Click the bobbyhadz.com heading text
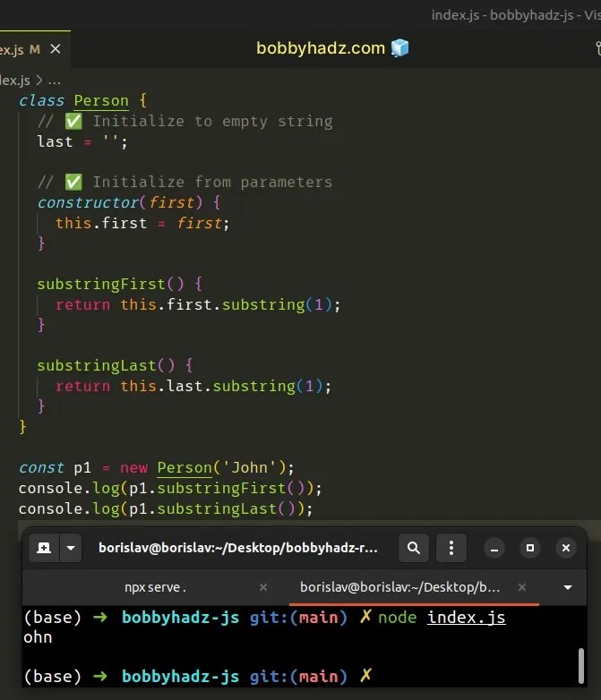Viewport: 601px width, 700px height. click(321, 48)
